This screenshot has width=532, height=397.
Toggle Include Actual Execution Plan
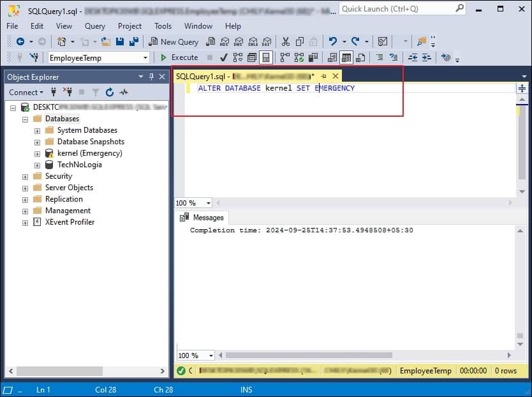click(x=285, y=57)
